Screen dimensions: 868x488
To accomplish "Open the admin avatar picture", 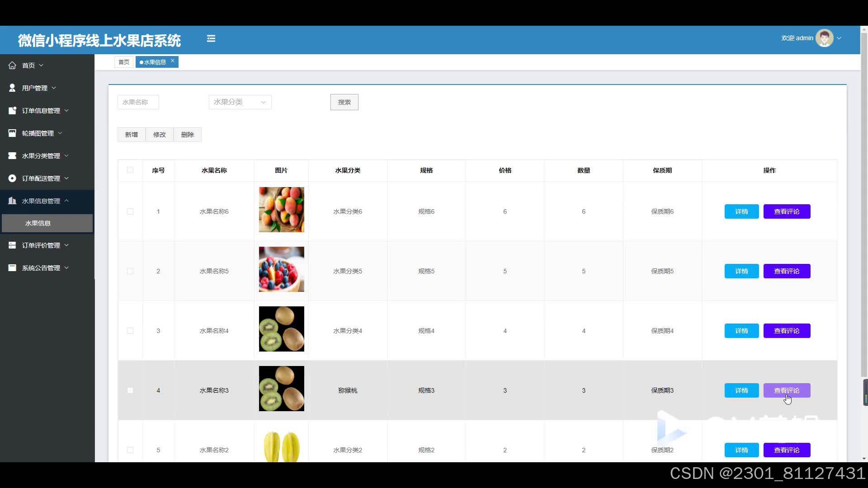I will [x=824, y=38].
